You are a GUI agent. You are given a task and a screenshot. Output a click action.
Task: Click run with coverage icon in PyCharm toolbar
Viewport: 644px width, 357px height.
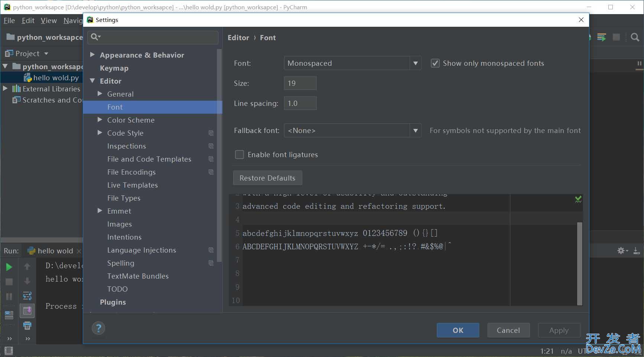tap(602, 37)
